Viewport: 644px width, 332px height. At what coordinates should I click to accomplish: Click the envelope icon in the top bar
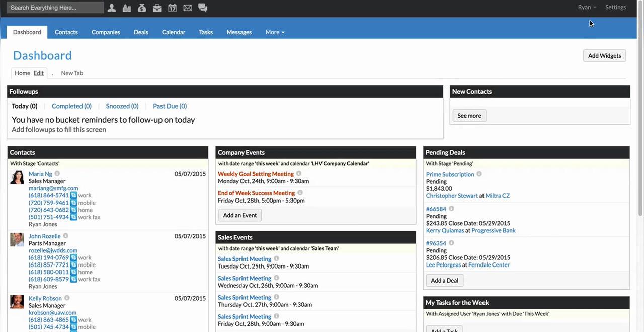click(x=187, y=8)
